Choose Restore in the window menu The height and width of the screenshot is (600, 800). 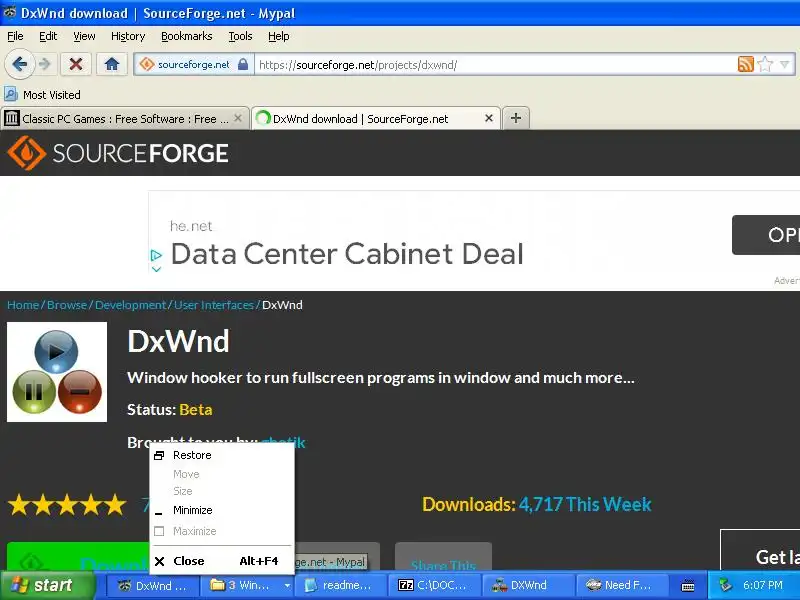tap(222, 455)
